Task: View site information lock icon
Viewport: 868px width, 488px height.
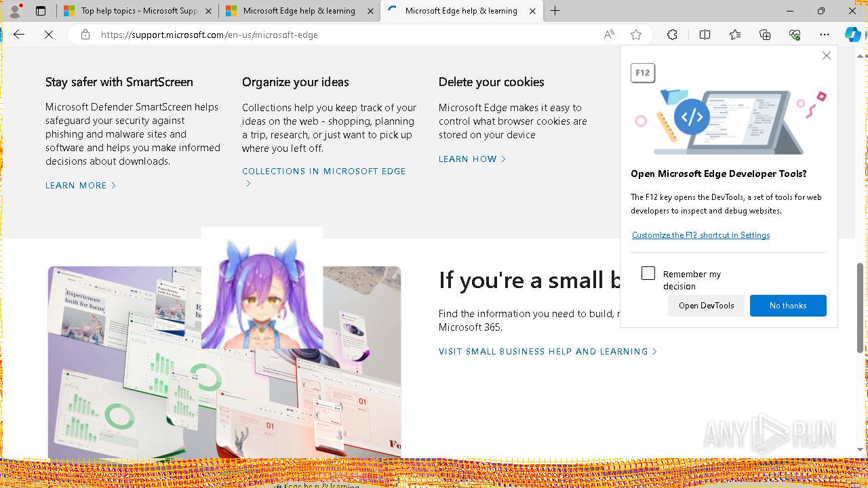Action: click(x=85, y=35)
